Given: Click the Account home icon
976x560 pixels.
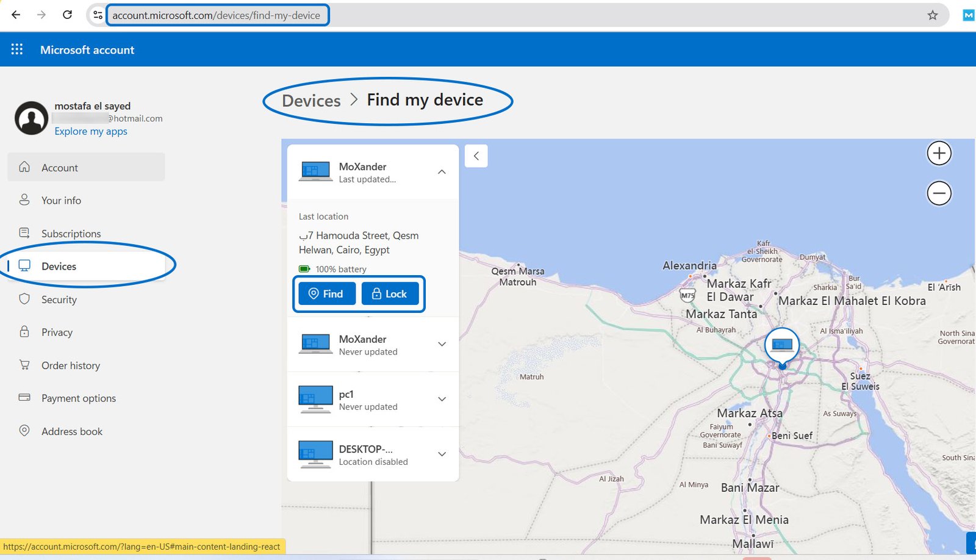Looking at the screenshot, I should pos(24,167).
